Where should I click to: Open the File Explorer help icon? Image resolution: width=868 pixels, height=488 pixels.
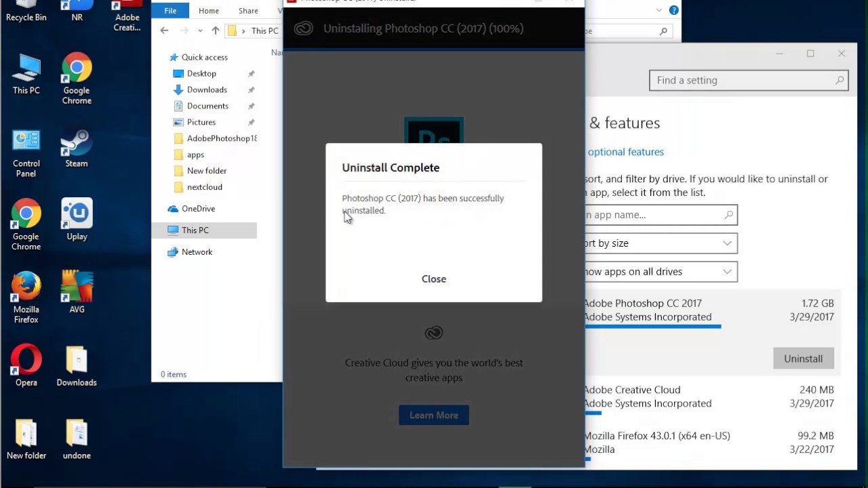pyautogui.click(x=673, y=10)
